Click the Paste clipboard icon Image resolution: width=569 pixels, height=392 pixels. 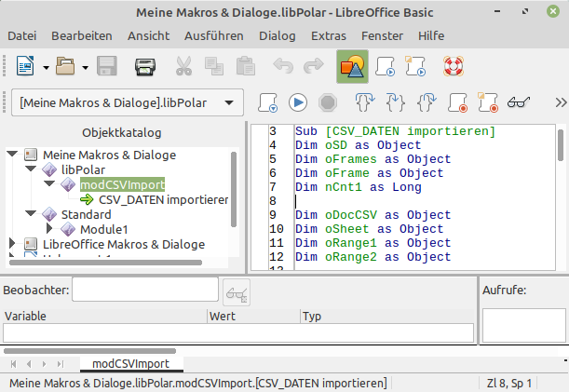pyautogui.click(x=246, y=66)
